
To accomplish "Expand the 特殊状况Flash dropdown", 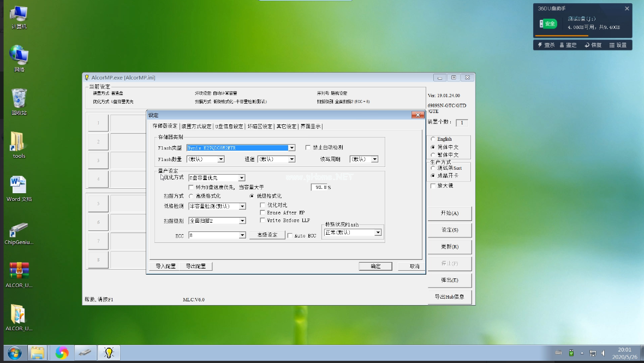I will click(378, 233).
